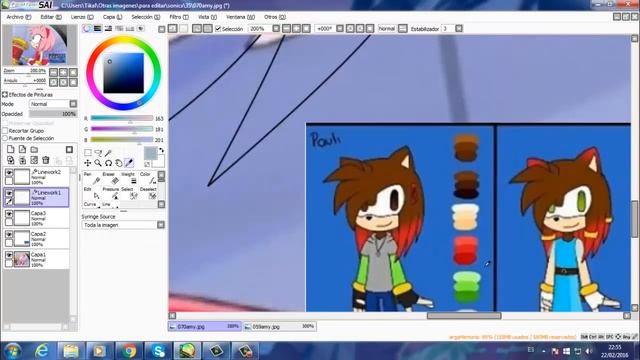The height and width of the screenshot is (360, 640).
Task: Create a new linework layer
Action: tap(22, 150)
